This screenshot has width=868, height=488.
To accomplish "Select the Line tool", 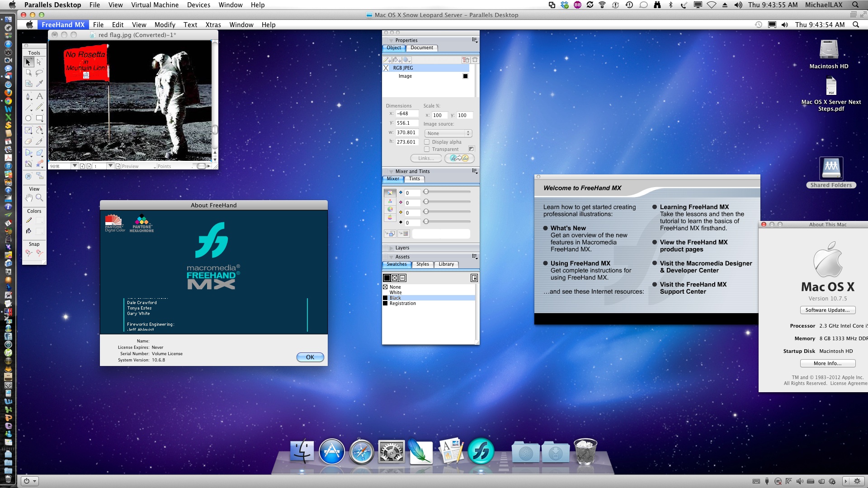I will pyautogui.click(x=28, y=108).
